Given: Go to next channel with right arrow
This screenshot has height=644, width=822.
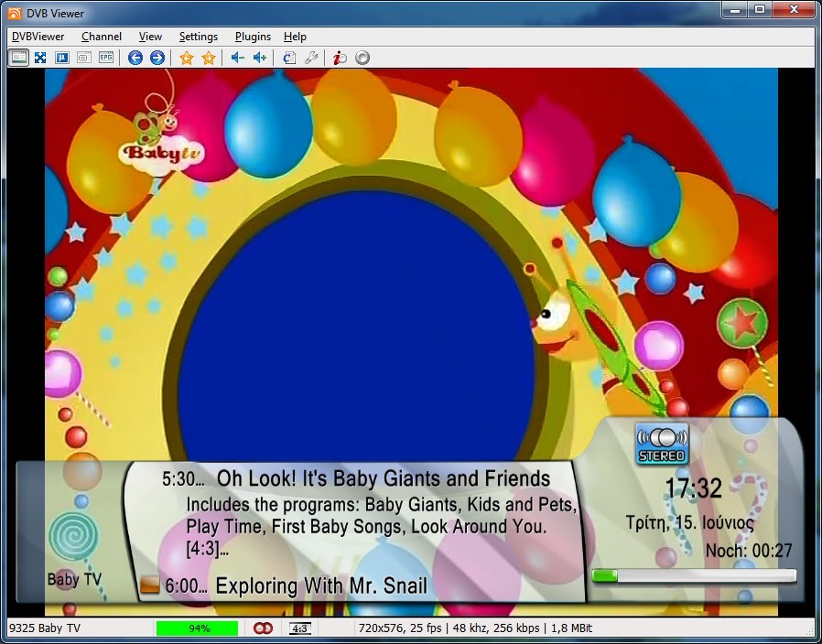Looking at the screenshot, I should coord(157,57).
